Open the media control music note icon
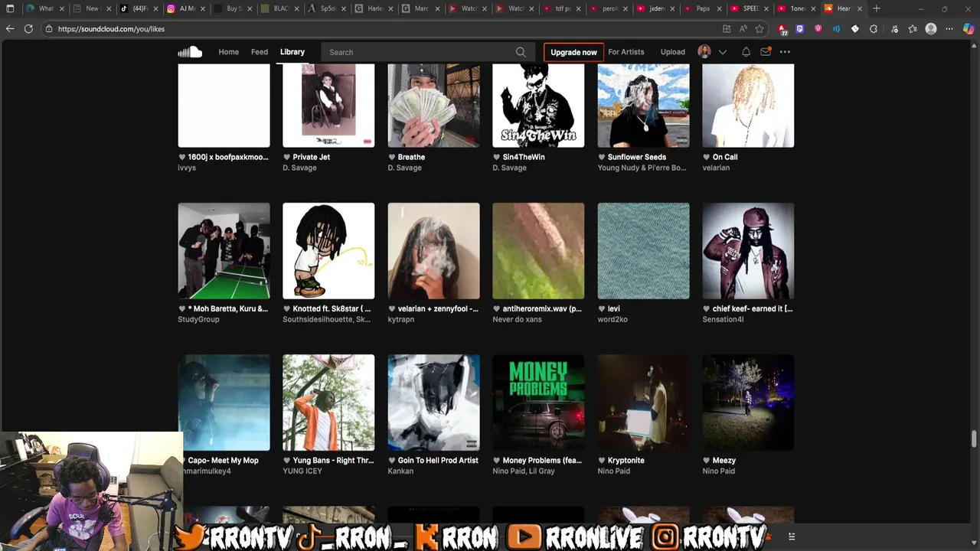This screenshot has width=980, height=551. point(893,28)
